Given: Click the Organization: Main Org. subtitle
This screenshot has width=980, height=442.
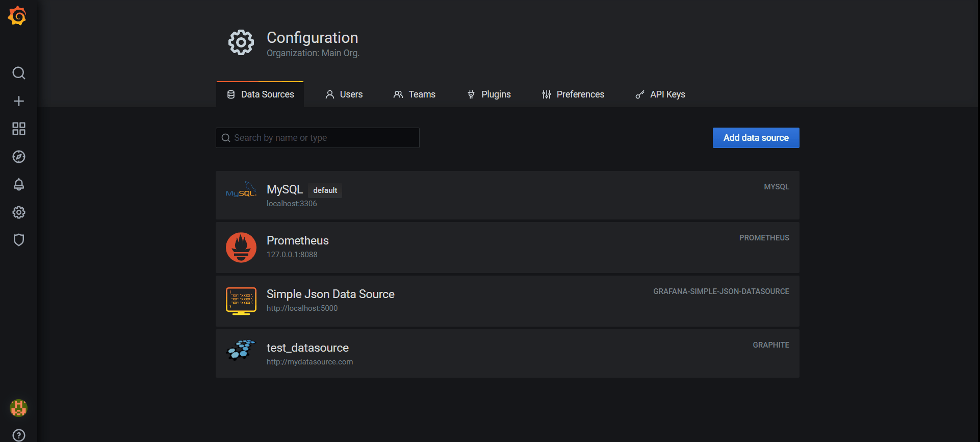Looking at the screenshot, I should pos(313,53).
